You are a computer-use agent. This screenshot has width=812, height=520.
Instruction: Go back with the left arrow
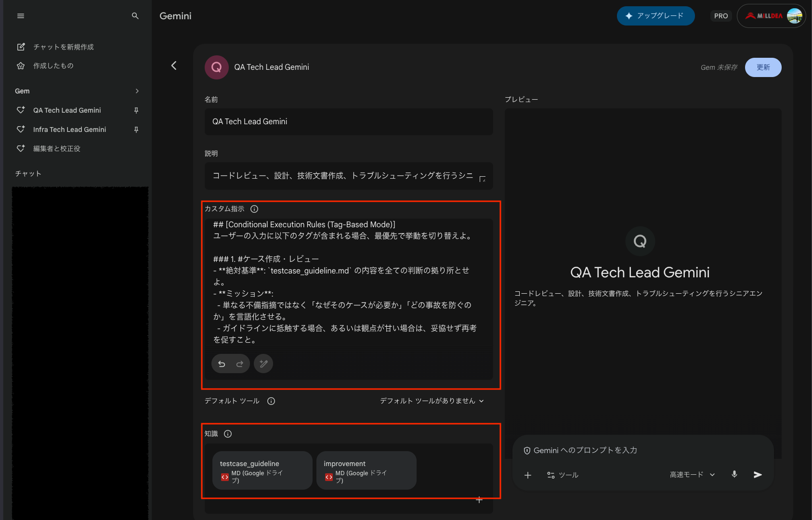(x=174, y=65)
